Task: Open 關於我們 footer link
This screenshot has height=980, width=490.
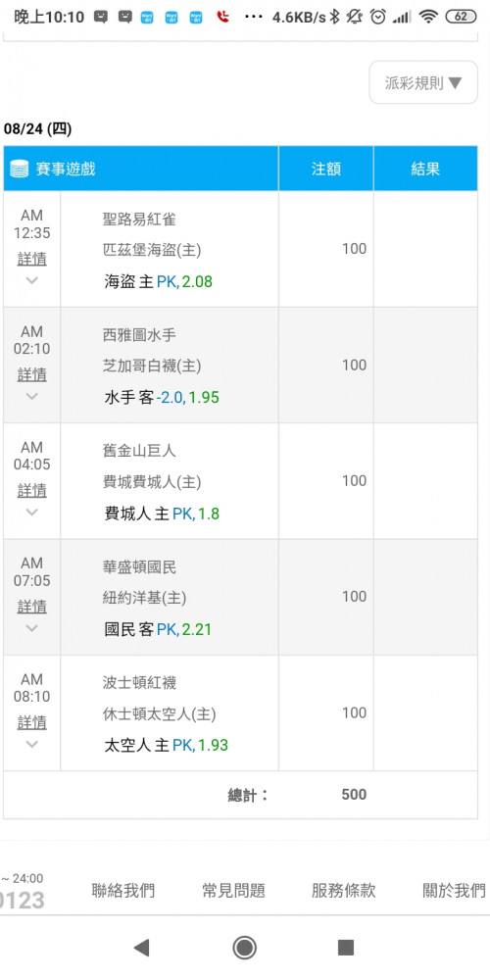Action: [x=455, y=890]
